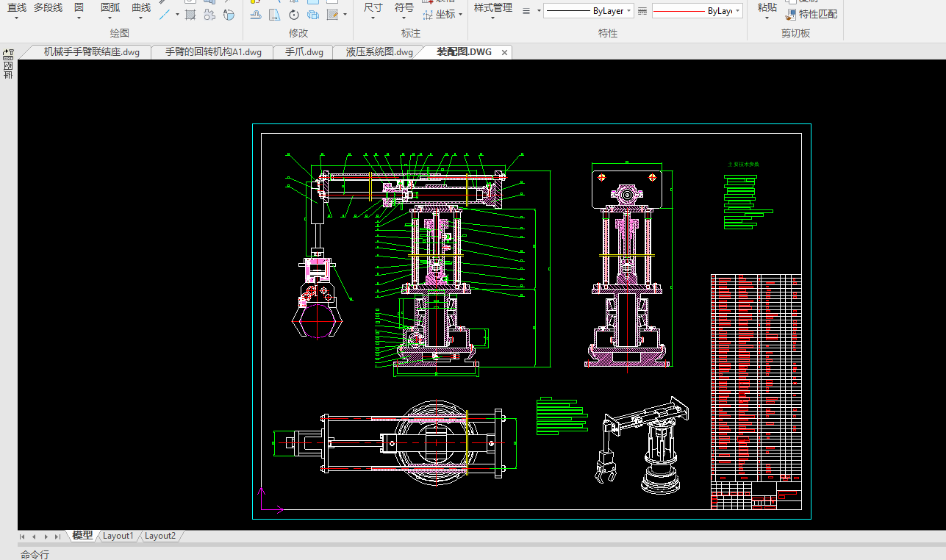This screenshot has width=946, height=560.
Task: Expand the black linetype ByLayer dropdown
Action: point(629,11)
